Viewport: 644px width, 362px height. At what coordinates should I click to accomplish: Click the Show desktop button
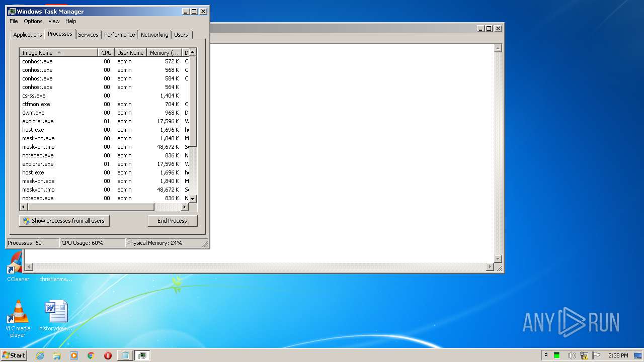point(639,355)
